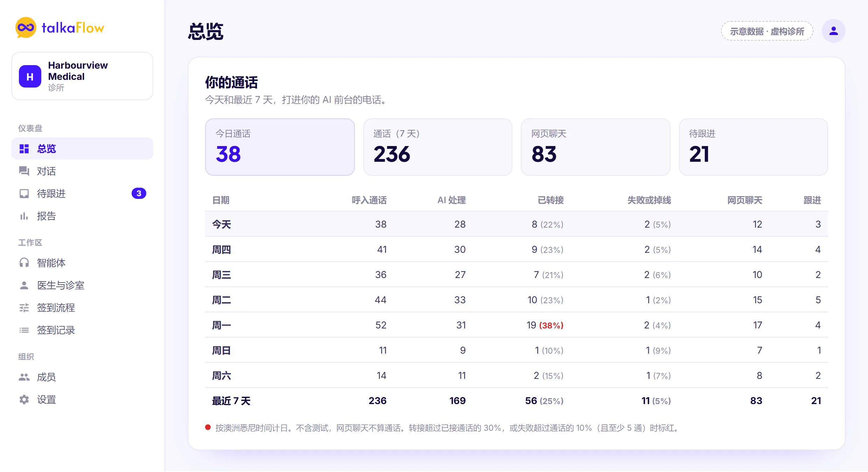The height and width of the screenshot is (472, 868).
Task: Click the 2 (15%) cell in 周六 row
Action: point(548,375)
